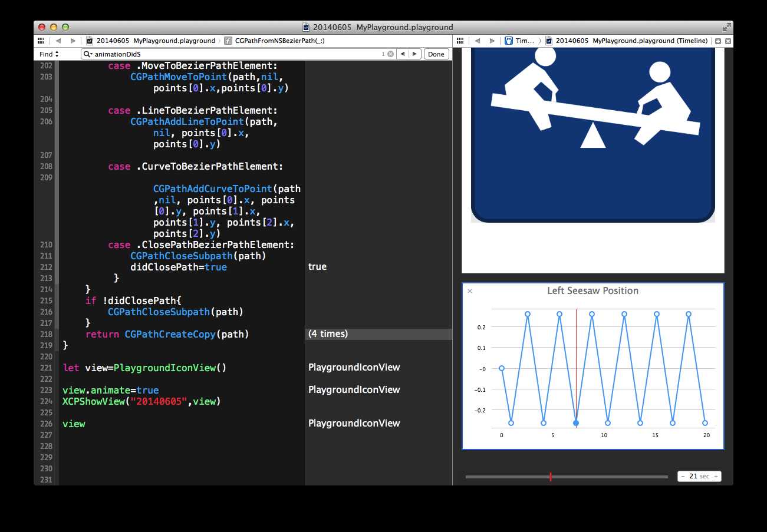The height and width of the screenshot is (532, 767).
Task: Jump to next find match
Action: pyautogui.click(x=415, y=54)
